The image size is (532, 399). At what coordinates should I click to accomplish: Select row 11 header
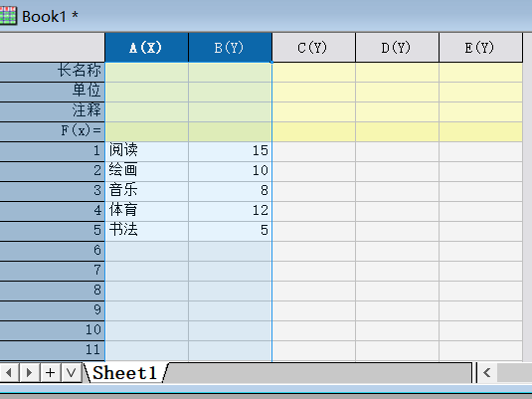click(x=53, y=350)
